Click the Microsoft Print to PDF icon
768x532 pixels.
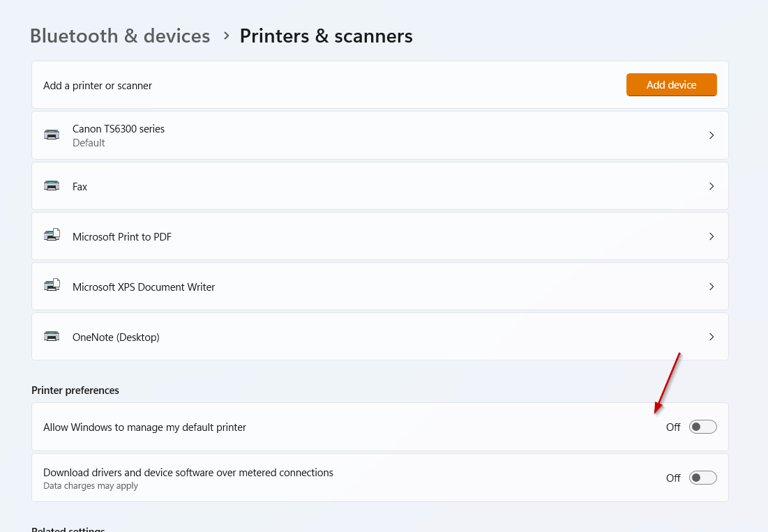pos(52,236)
